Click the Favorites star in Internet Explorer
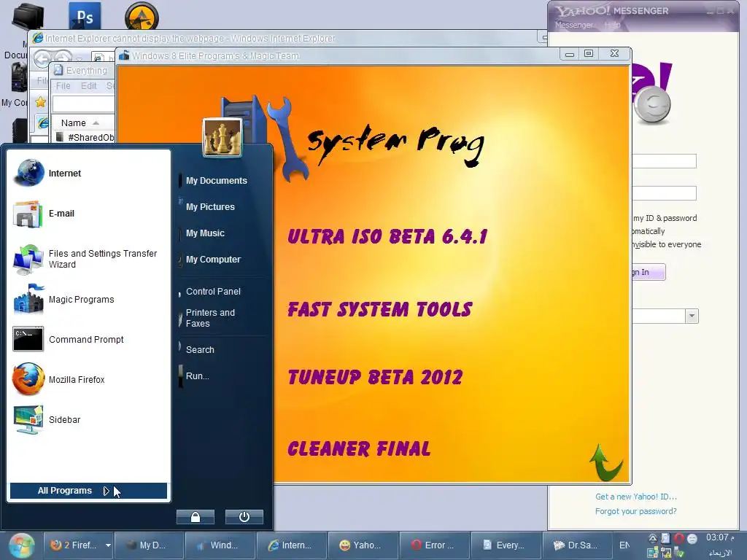 click(x=41, y=101)
